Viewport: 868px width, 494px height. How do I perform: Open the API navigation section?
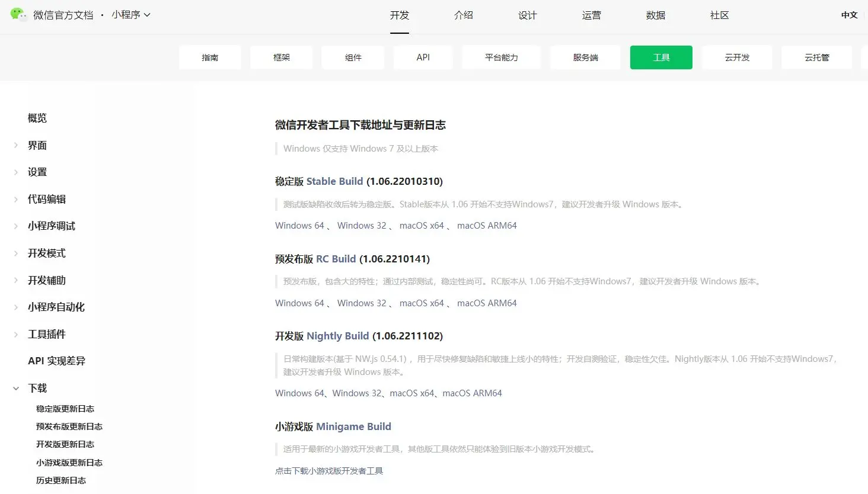click(x=423, y=57)
